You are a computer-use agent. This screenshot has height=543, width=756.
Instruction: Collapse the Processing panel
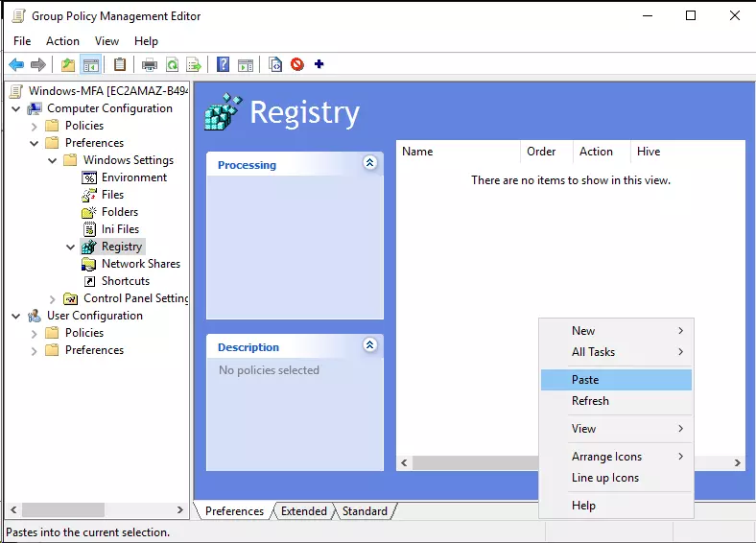point(369,163)
